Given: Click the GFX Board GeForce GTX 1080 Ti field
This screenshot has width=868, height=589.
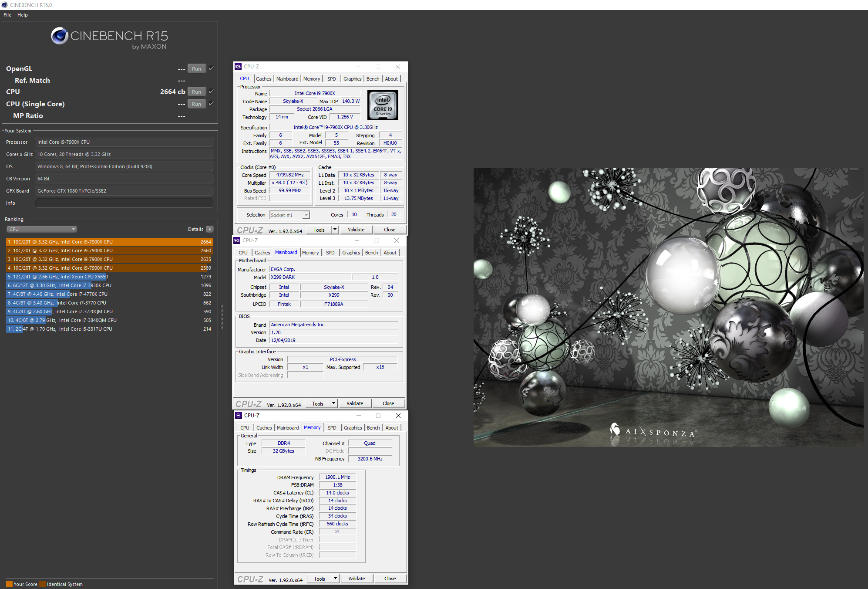Looking at the screenshot, I should click(124, 191).
